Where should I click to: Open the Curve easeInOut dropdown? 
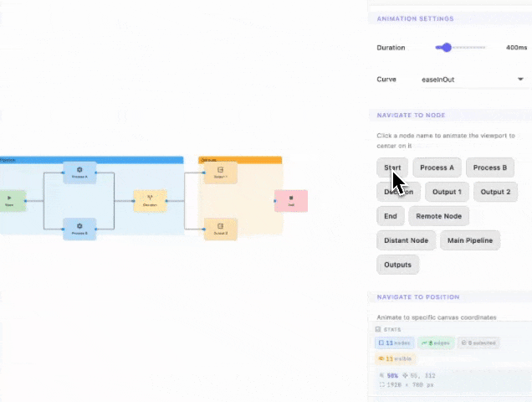point(473,80)
